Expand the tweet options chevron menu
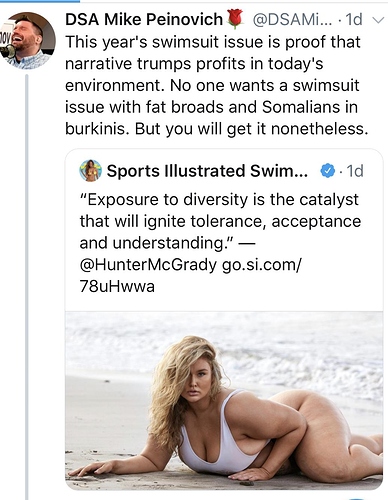The height and width of the screenshot is (500, 388). click(x=377, y=20)
